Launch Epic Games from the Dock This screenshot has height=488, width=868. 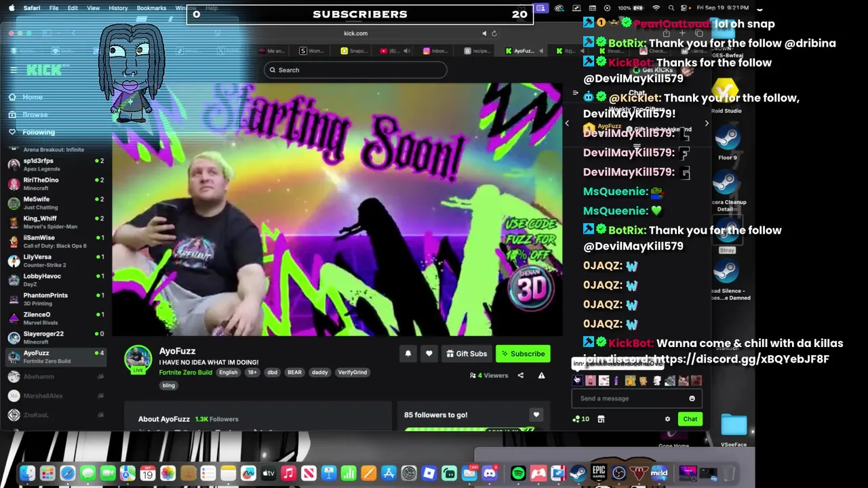(x=599, y=473)
